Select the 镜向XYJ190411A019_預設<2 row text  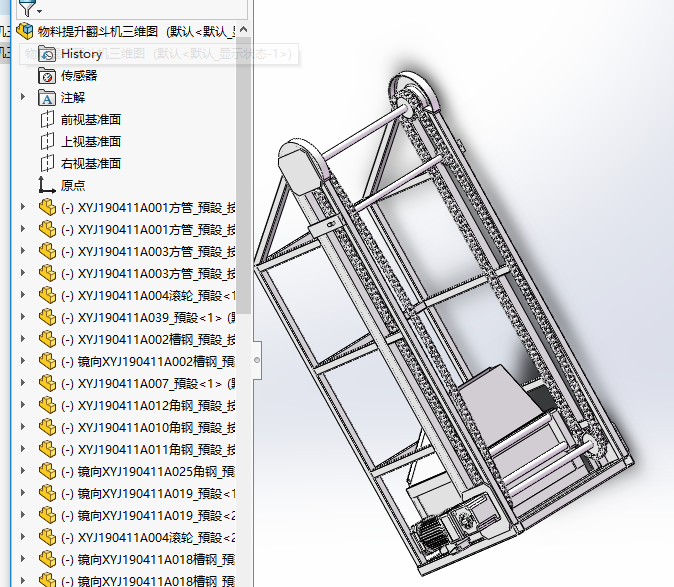(148, 516)
